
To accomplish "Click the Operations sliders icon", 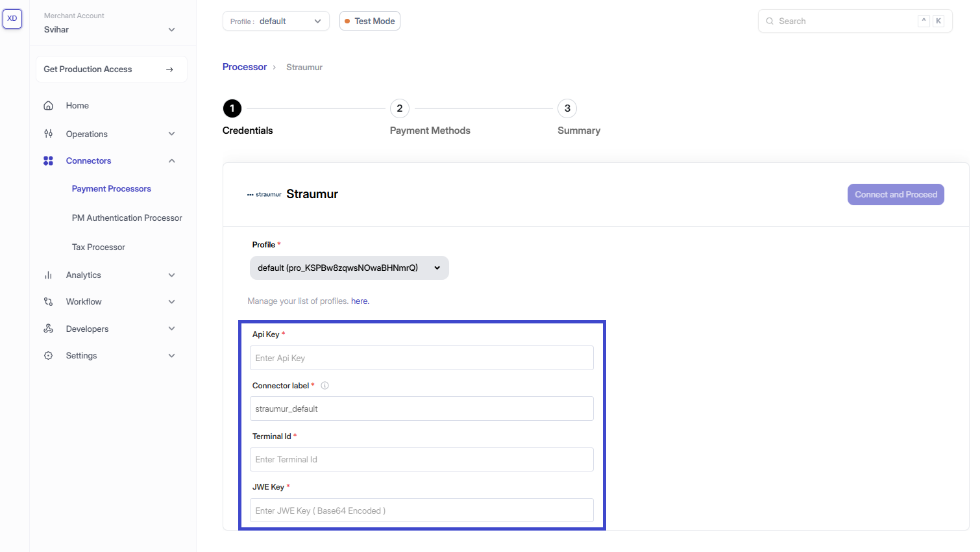I will point(48,134).
